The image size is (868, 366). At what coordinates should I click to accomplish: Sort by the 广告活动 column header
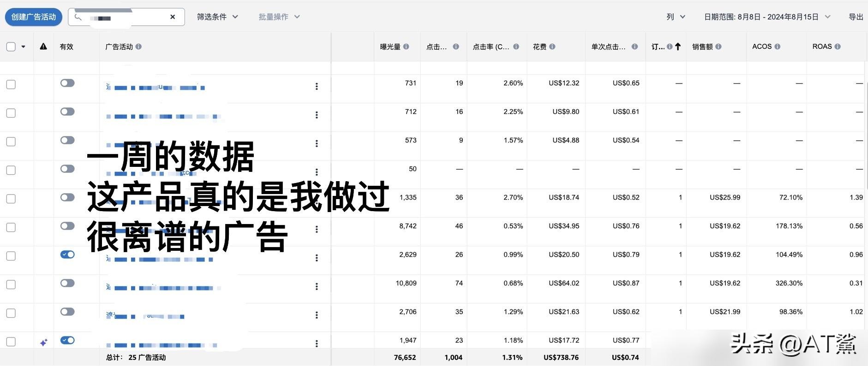tap(119, 47)
